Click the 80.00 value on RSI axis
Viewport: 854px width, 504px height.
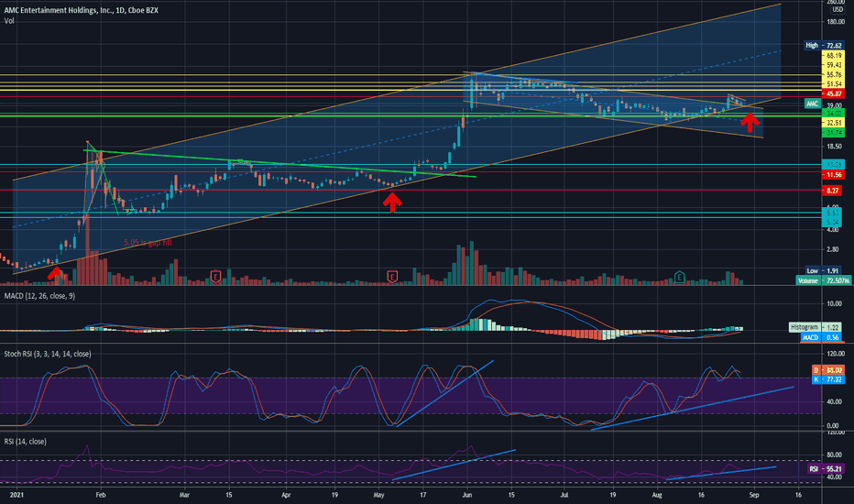(835, 455)
